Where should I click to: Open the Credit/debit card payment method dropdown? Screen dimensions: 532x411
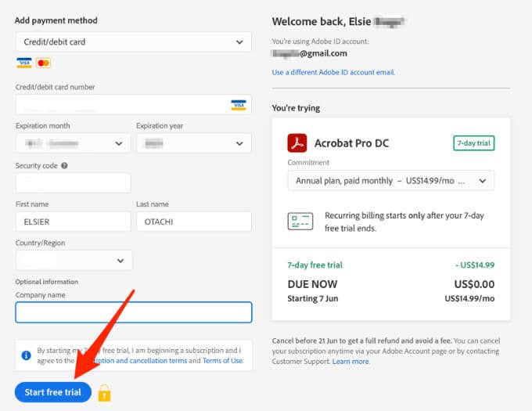pyautogui.click(x=133, y=41)
